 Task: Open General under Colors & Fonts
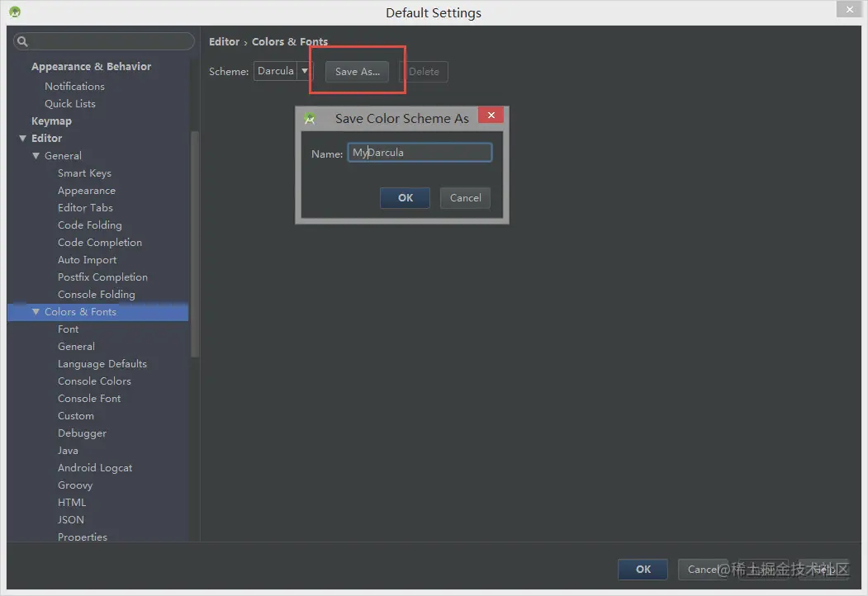click(76, 347)
